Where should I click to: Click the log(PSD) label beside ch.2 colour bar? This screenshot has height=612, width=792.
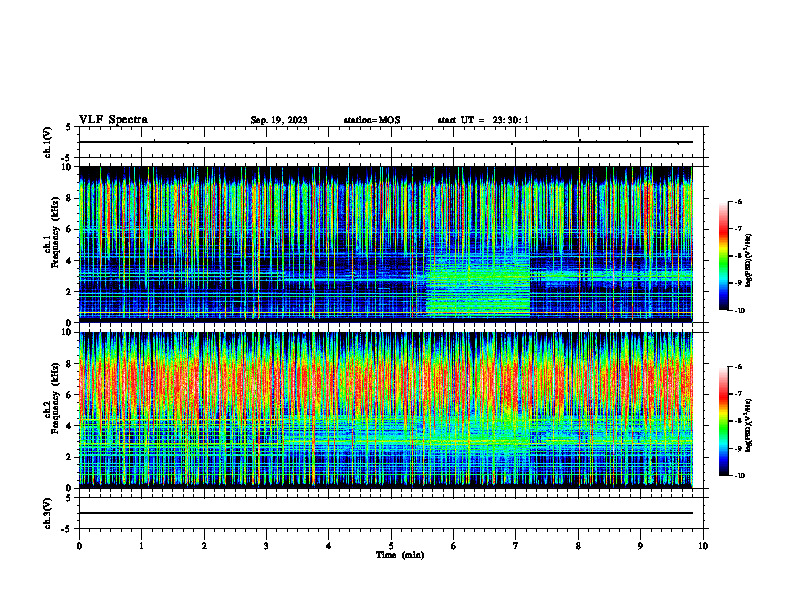750,425
